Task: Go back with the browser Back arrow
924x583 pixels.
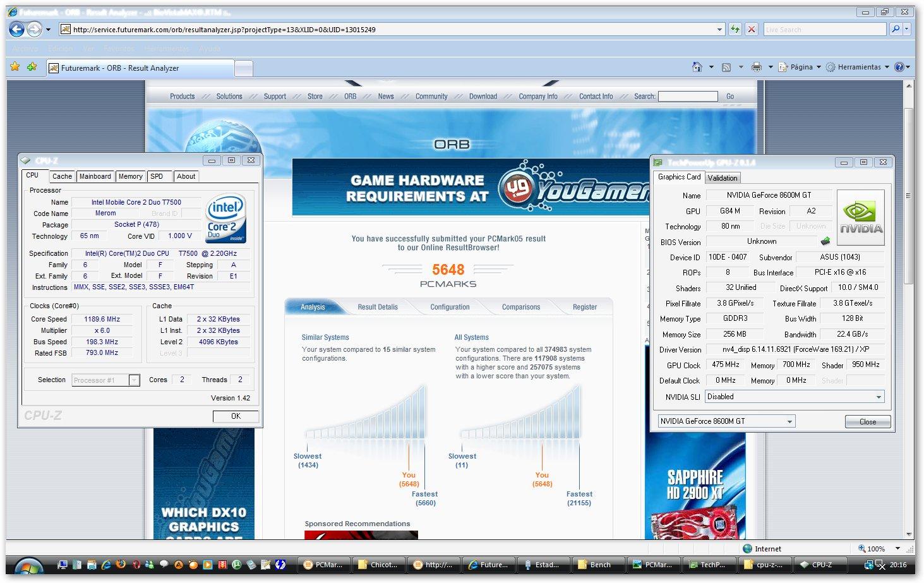Action: point(17,29)
